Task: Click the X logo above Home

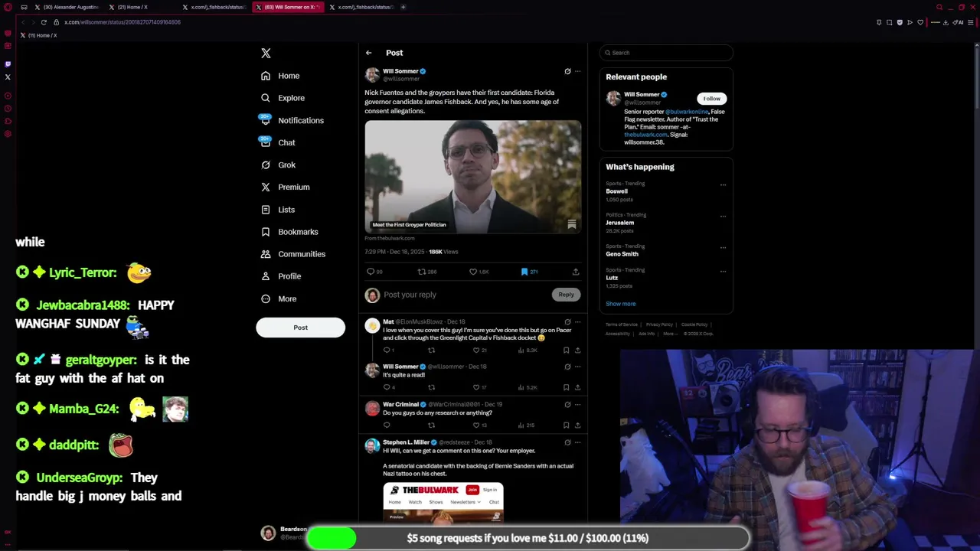Action: 266,53
